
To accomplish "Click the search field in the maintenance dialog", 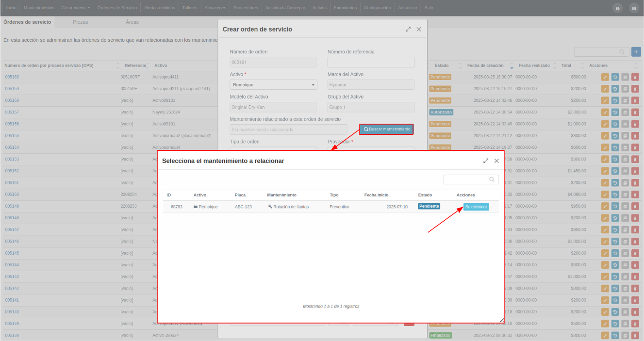I will [x=471, y=179].
